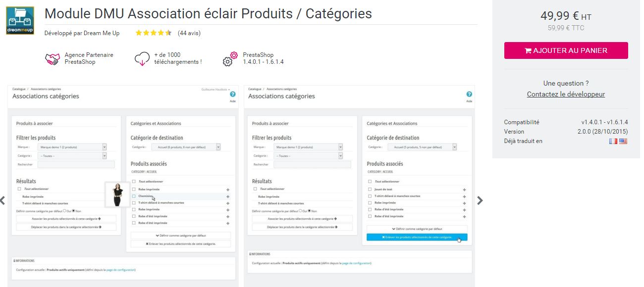This screenshot has width=644, height=287.
Task: Click move handle of T-shirt row, right screenshot
Action: (464, 196)
